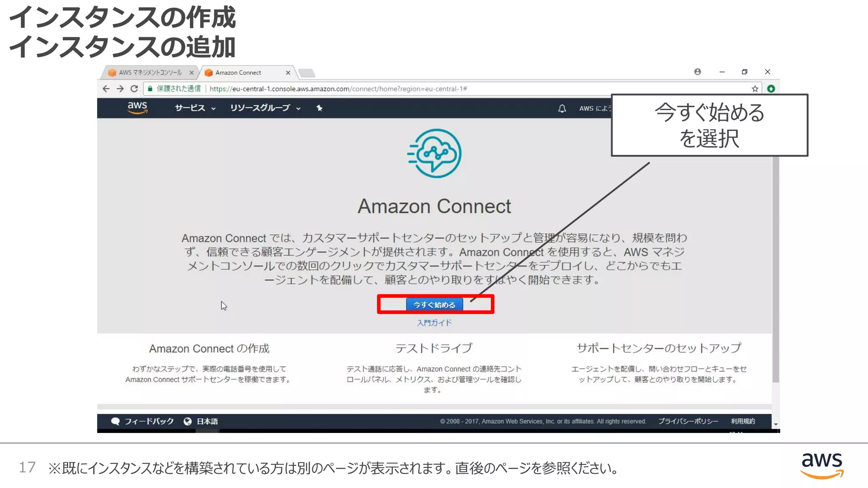Bookmark page with the star icon

(755, 89)
